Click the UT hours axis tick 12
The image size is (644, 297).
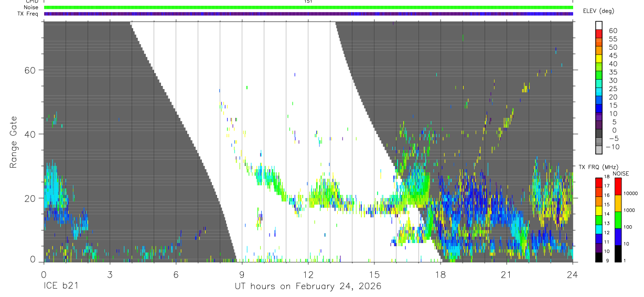[308, 274]
